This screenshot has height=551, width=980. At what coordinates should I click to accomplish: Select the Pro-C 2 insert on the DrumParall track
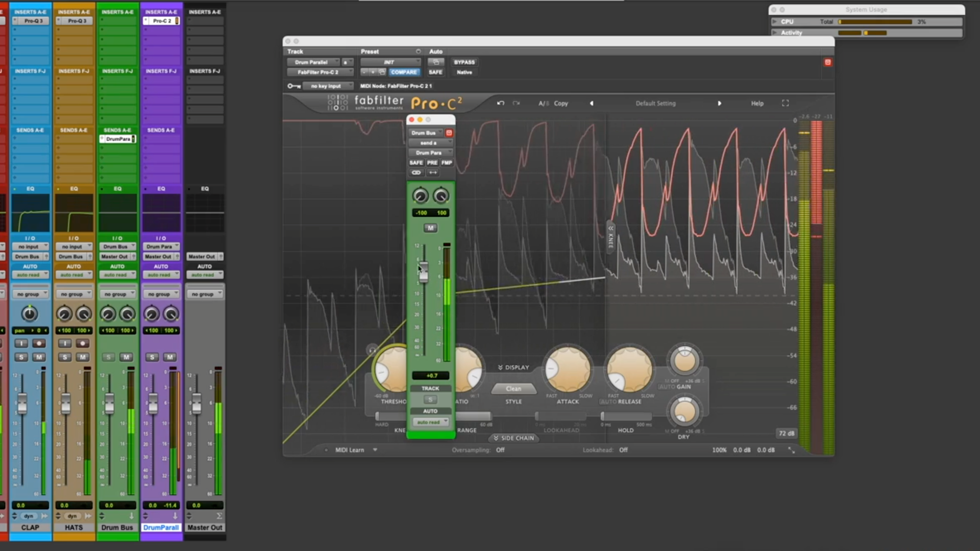pos(162,21)
